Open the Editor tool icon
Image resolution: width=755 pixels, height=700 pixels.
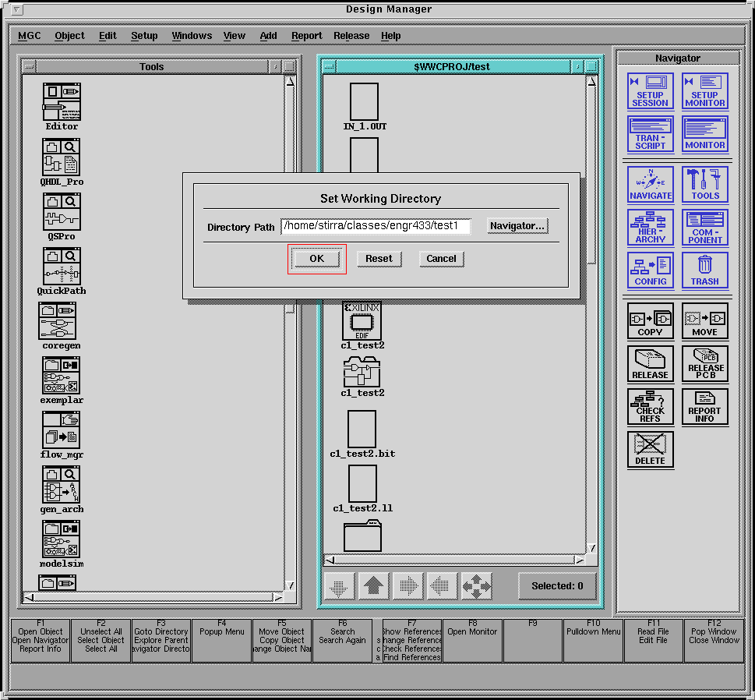(62, 102)
